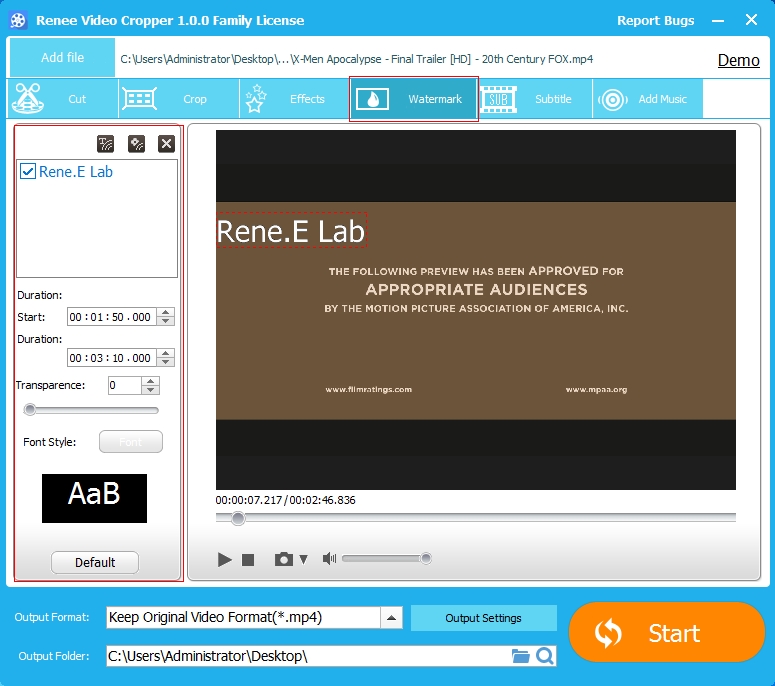Increase the Transparence value with the up arrow
Screen dimensions: 775x686
click(150, 381)
